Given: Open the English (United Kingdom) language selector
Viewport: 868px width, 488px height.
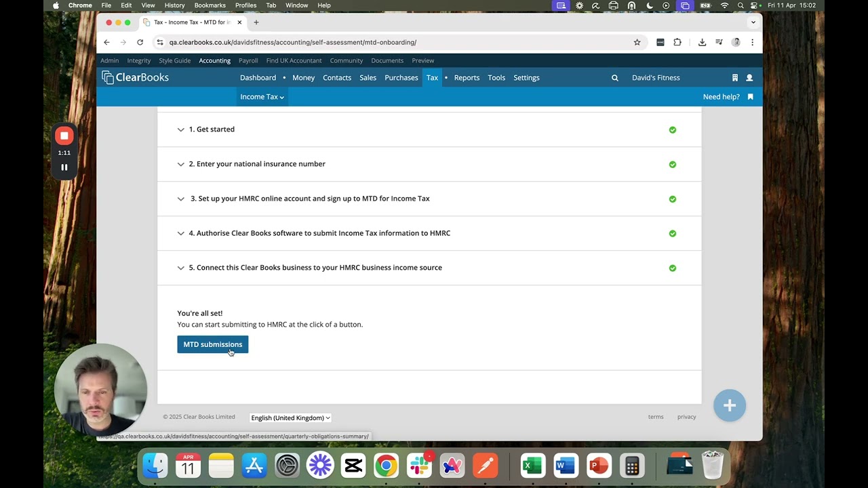Looking at the screenshot, I should (x=290, y=418).
